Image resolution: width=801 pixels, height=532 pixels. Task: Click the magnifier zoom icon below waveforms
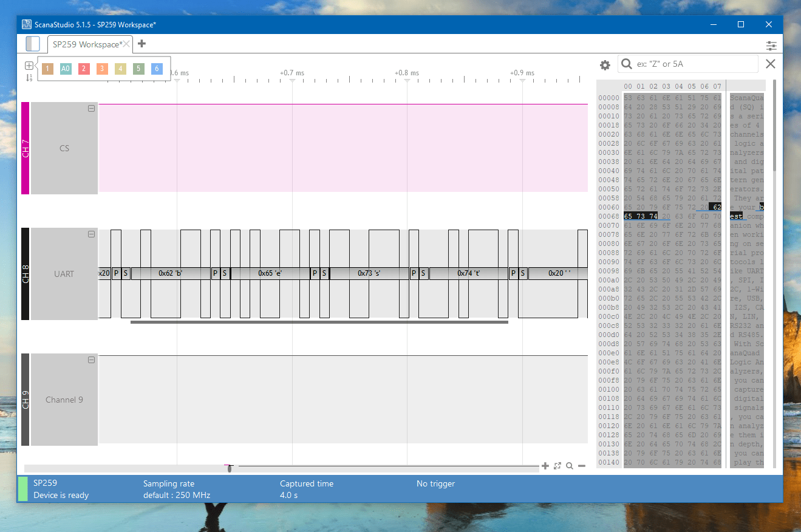[x=570, y=466]
